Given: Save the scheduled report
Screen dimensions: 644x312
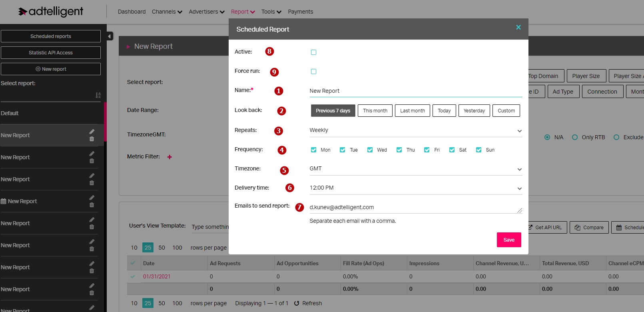Looking at the screenshot, I should [x=509, y=240].
